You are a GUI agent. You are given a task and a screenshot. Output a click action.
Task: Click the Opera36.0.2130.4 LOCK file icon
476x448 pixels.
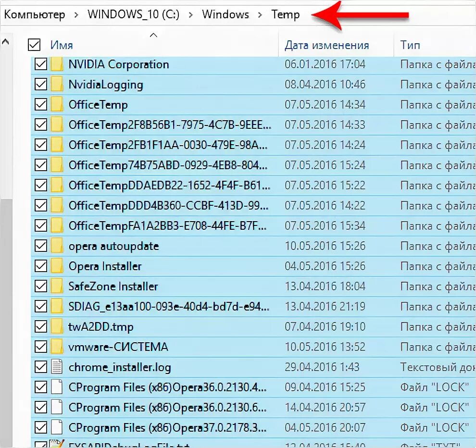[x=57, y=387]
